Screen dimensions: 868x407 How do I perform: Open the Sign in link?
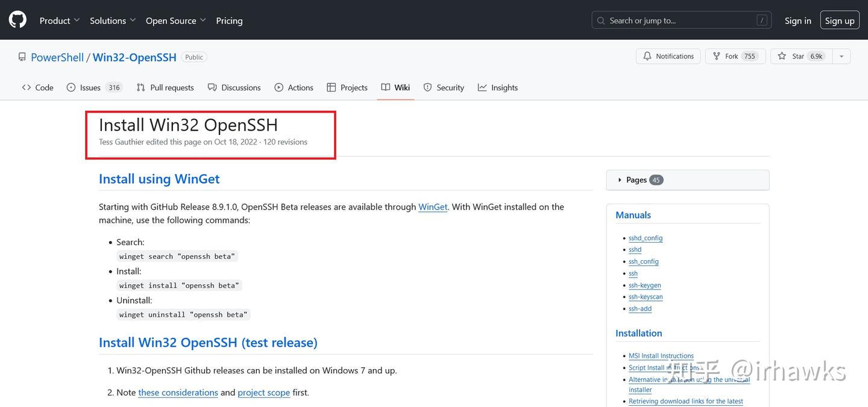tap(798, 20)
